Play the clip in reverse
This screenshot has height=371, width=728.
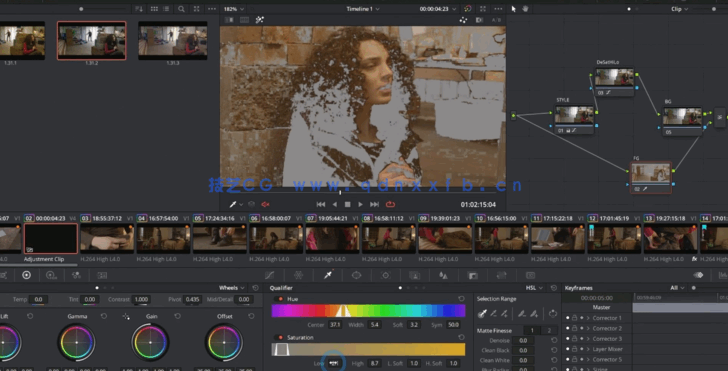[334, 204]
